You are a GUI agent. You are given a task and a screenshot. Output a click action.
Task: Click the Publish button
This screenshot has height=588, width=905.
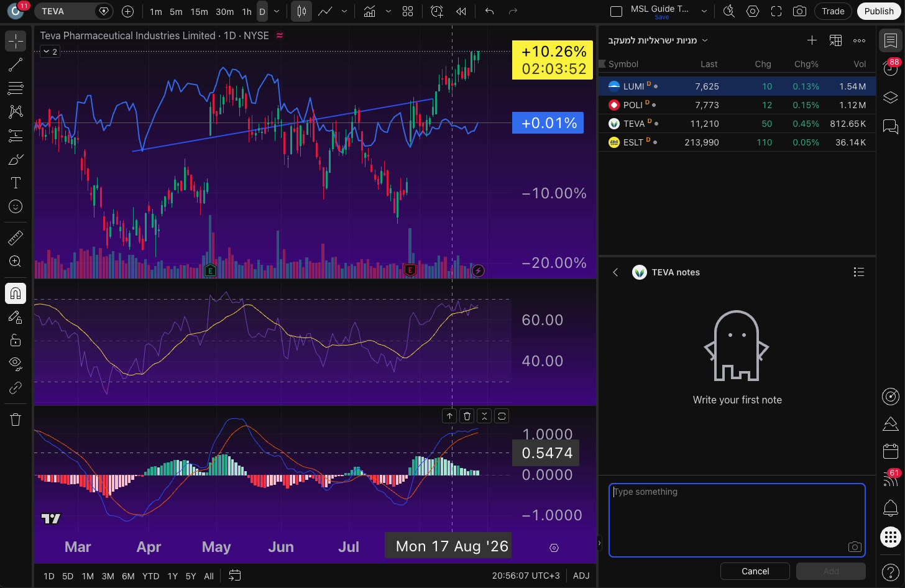click(879, 11)
